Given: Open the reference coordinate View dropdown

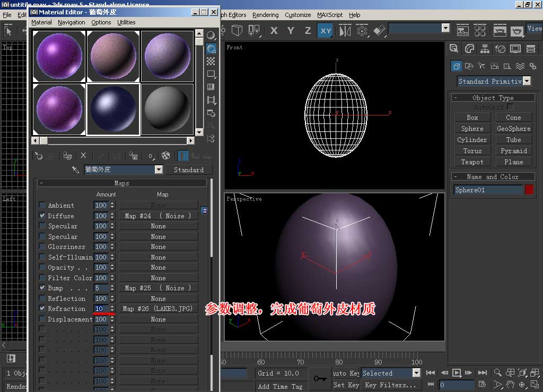Looking at the screenshot, I should pyautogui.click(x=534, y=29).
